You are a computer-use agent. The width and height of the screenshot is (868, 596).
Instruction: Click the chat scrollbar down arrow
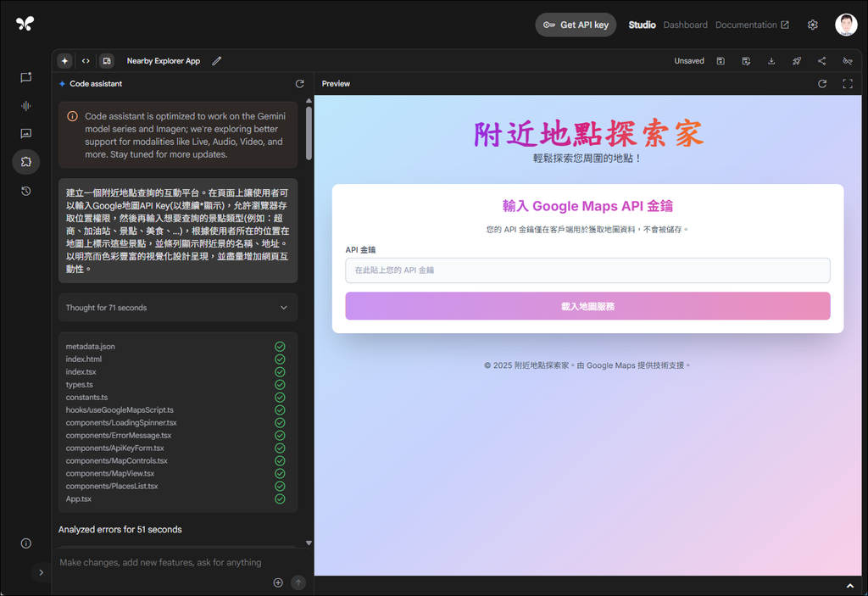[x=309, y=543]
